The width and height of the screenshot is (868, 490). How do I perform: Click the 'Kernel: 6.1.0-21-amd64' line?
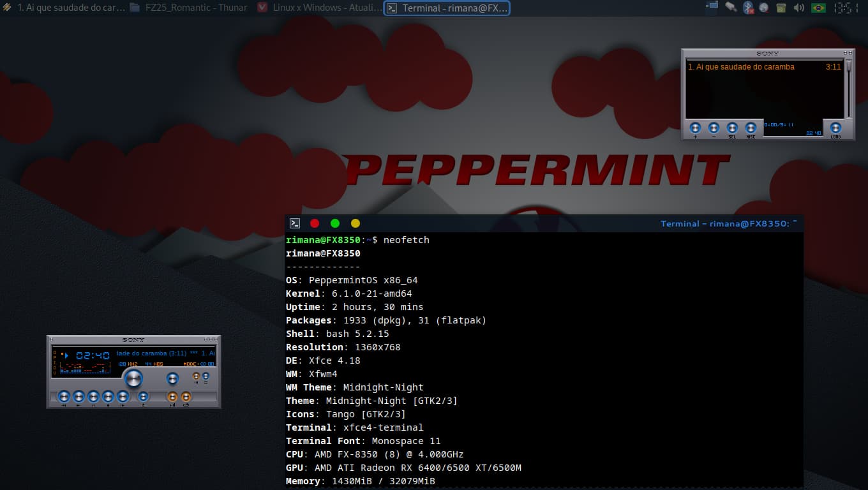coord(349,293)
